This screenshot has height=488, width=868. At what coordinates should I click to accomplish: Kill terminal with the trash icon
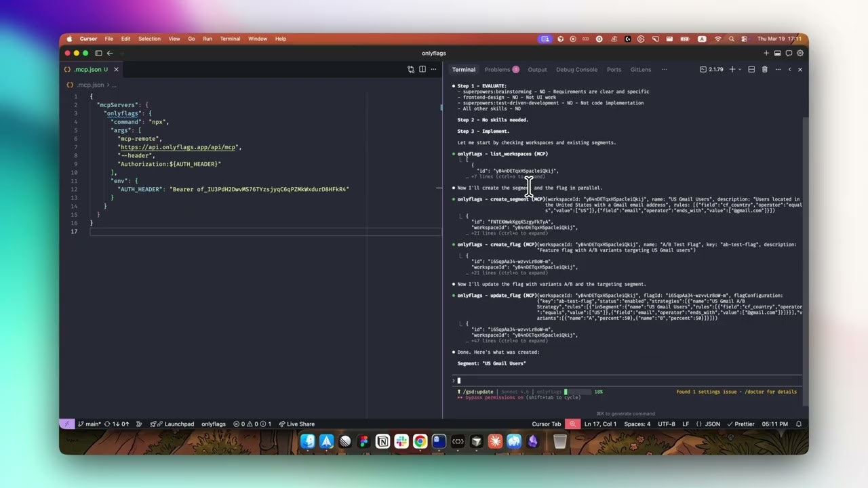765,69
